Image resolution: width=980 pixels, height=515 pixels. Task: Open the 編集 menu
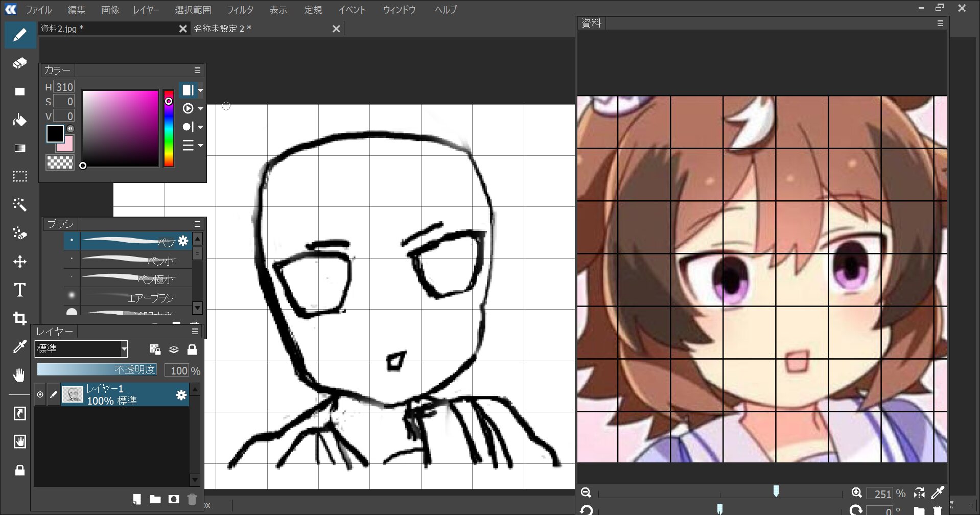[x=76, y=10]
